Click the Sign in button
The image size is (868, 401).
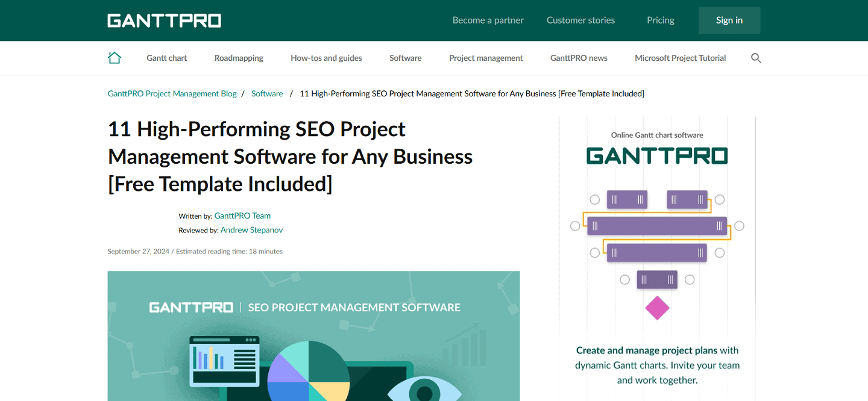point(729,20)
